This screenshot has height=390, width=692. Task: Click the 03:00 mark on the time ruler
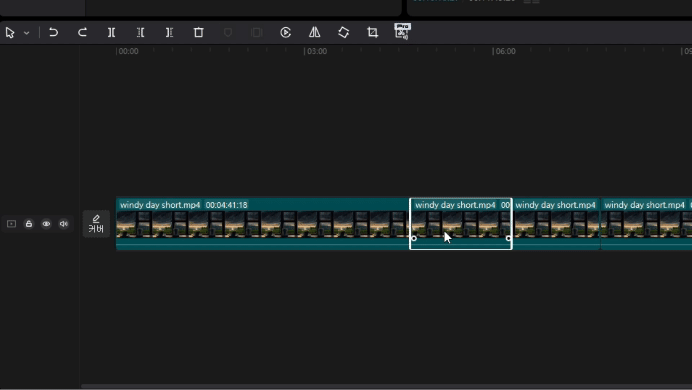tap(316, 51)
